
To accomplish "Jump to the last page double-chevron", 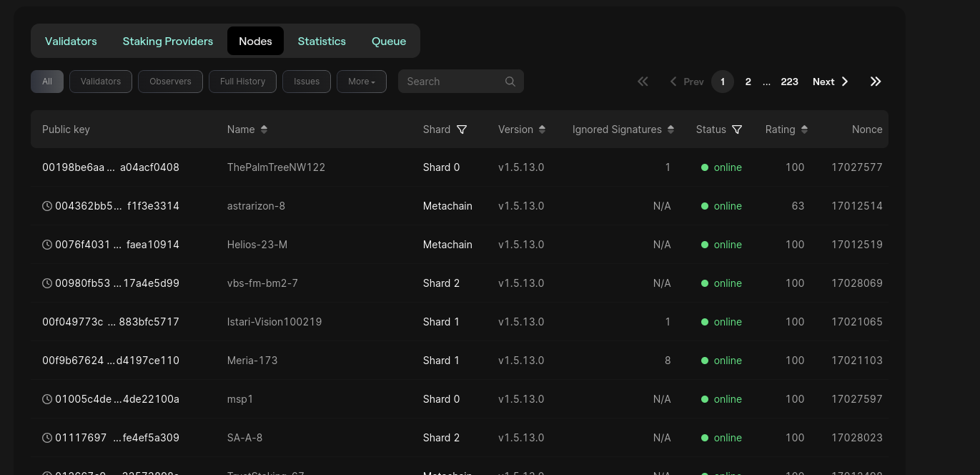I will [x=876, y=82].
